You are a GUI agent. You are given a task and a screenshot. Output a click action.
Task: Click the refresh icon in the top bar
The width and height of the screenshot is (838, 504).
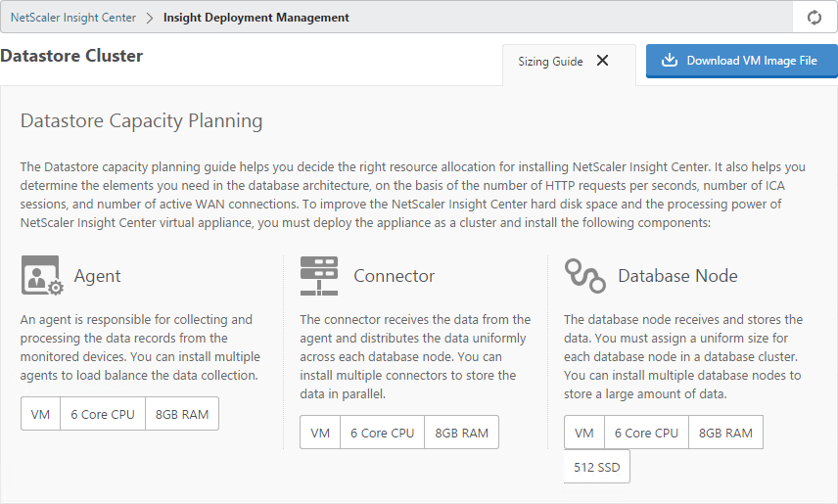814,18
